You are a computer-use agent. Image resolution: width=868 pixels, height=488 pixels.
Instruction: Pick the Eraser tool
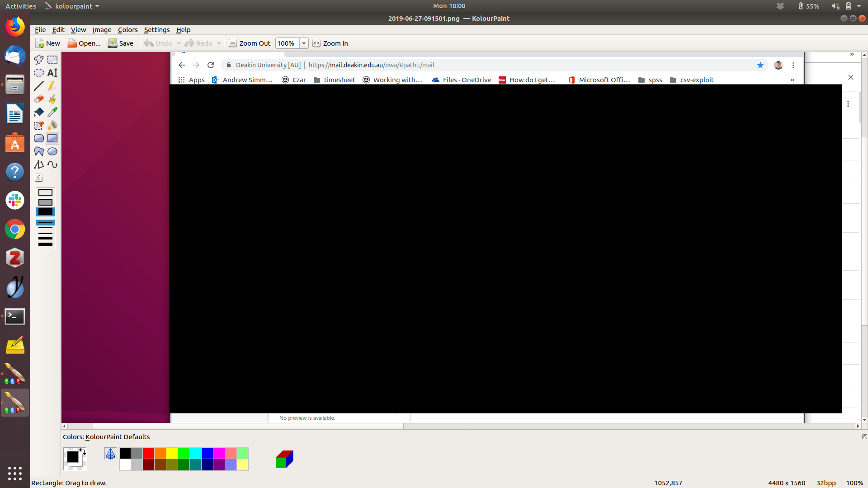point(39,99)
